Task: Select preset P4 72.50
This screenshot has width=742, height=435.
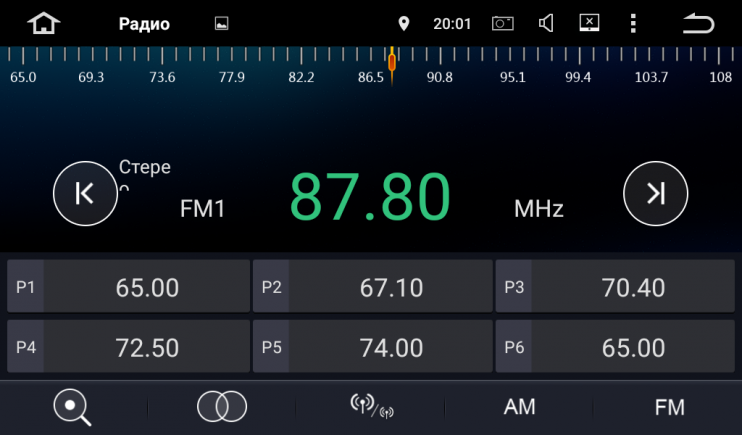Action: [x=128, y=346]
